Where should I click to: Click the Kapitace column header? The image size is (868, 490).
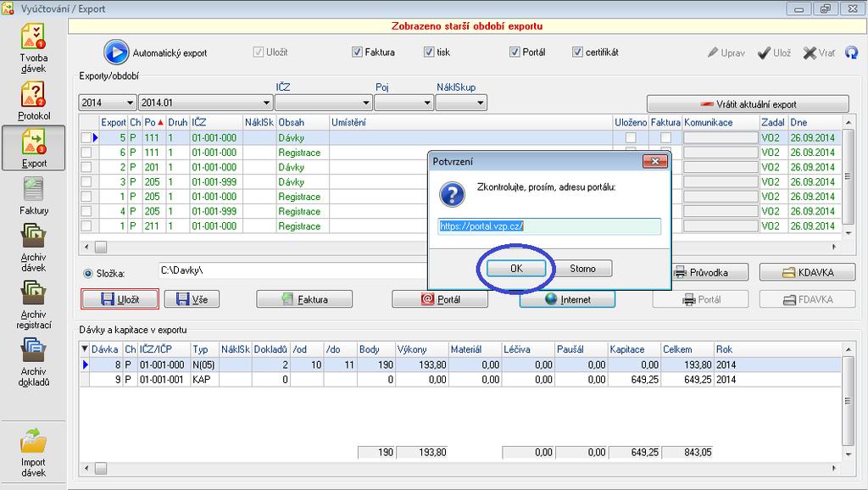tap(633, 349)
